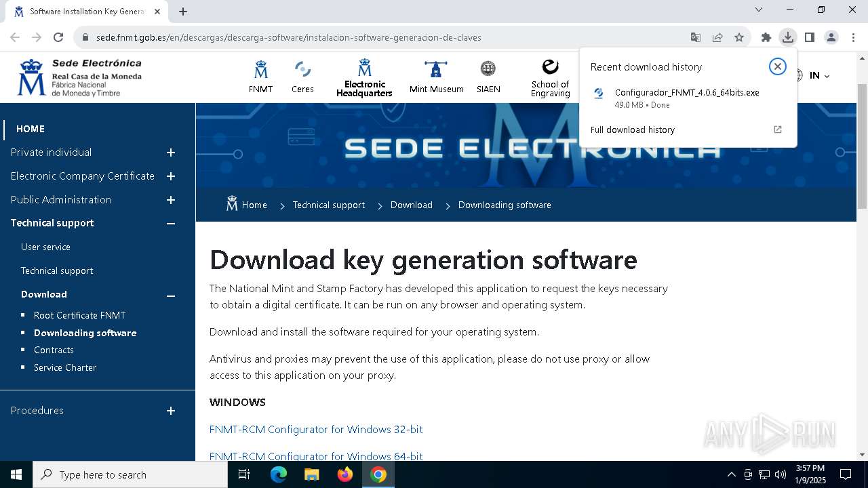Screen dimensions: 868x488
Task: Open the Ceres site icon
Action: point(302,69)
